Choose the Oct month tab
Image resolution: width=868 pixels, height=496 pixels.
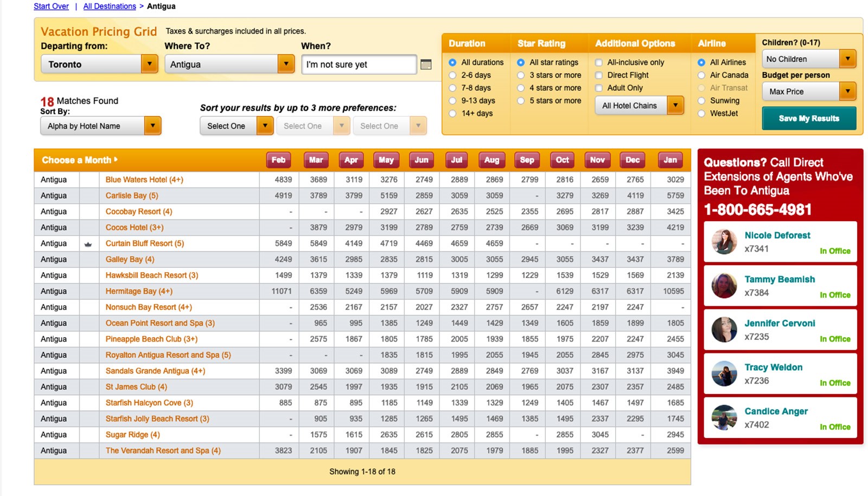pyautogui.click(x=563, y=160)
